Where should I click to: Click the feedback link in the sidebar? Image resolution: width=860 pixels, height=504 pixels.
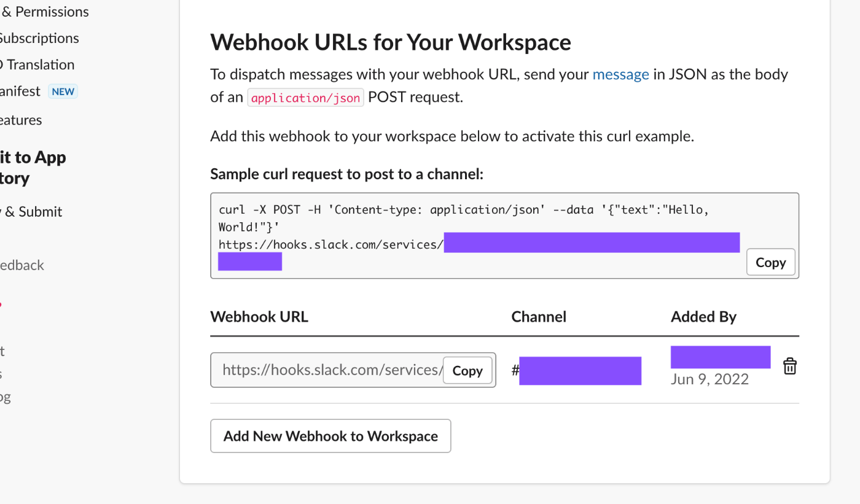pyautogui.click(x=22, y=265)
